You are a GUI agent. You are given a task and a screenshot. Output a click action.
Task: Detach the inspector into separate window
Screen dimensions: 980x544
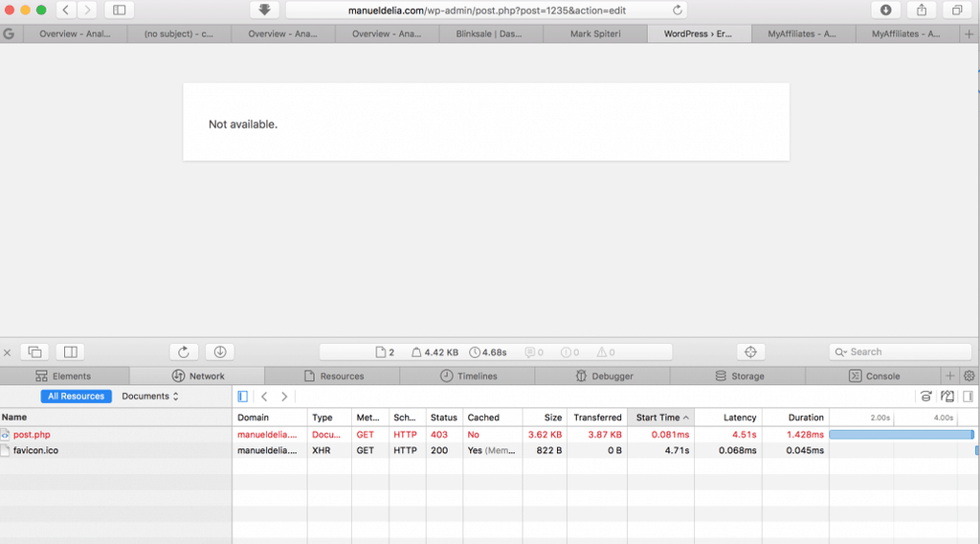pos(35,351)
